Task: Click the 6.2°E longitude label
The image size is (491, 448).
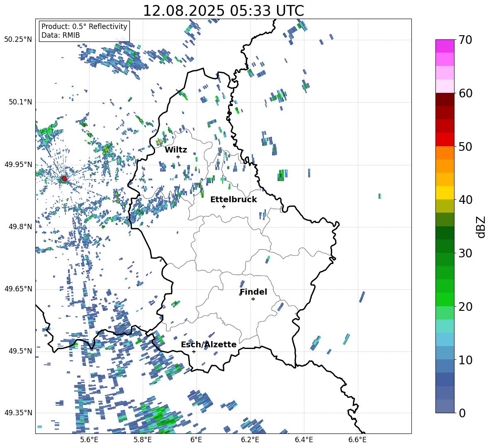Action: coord(250,440)
